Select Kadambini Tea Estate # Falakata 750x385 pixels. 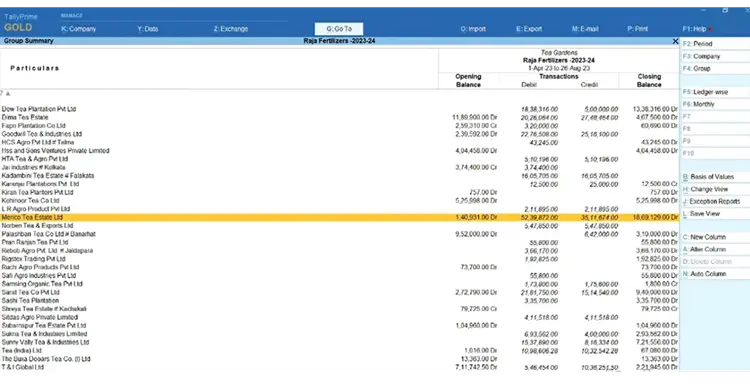coord(48,176)
